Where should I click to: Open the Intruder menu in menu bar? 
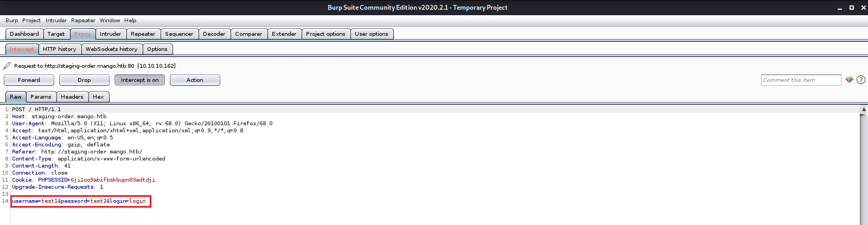click(x=56, y=20)
